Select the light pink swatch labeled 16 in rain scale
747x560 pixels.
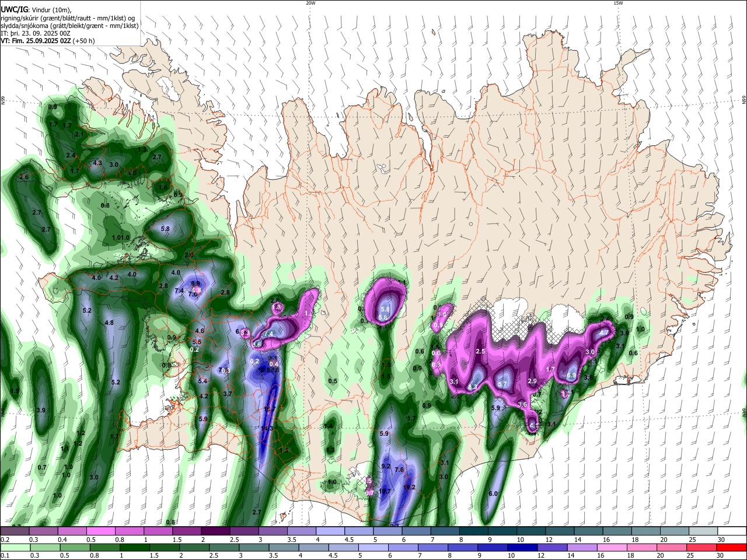(611, 548)
